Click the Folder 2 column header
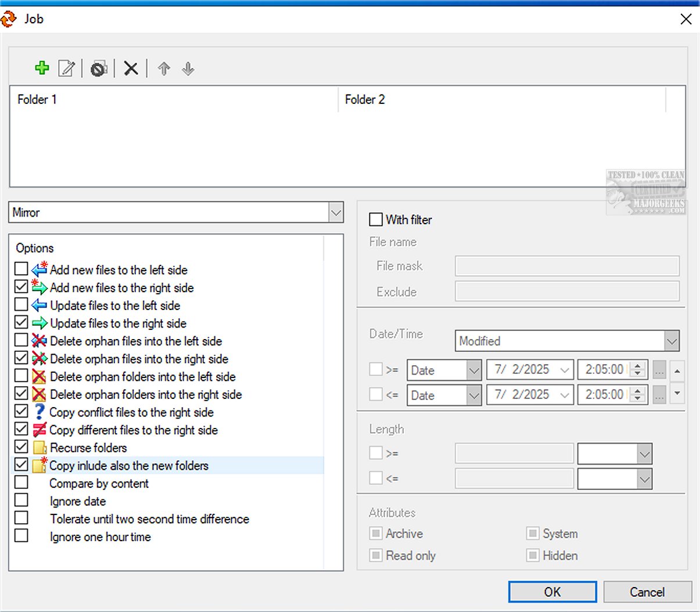This screenshot has width=700, height=612. click(365, 100)
